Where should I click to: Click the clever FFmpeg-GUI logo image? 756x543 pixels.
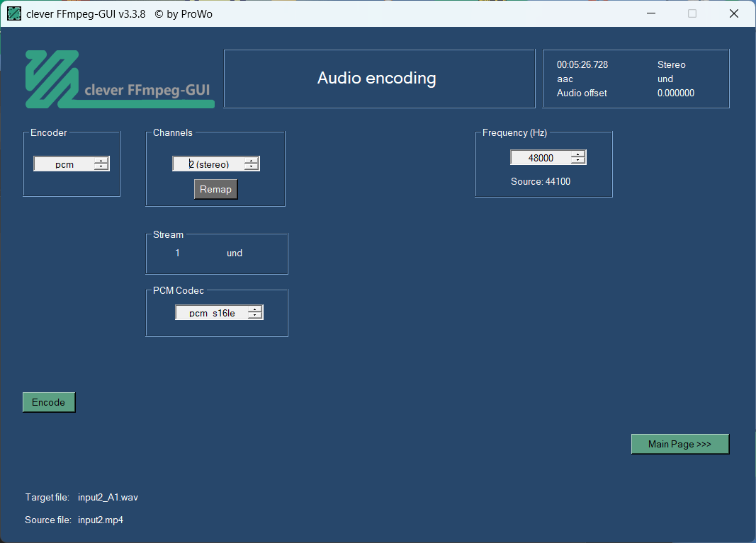click(120, 79)
